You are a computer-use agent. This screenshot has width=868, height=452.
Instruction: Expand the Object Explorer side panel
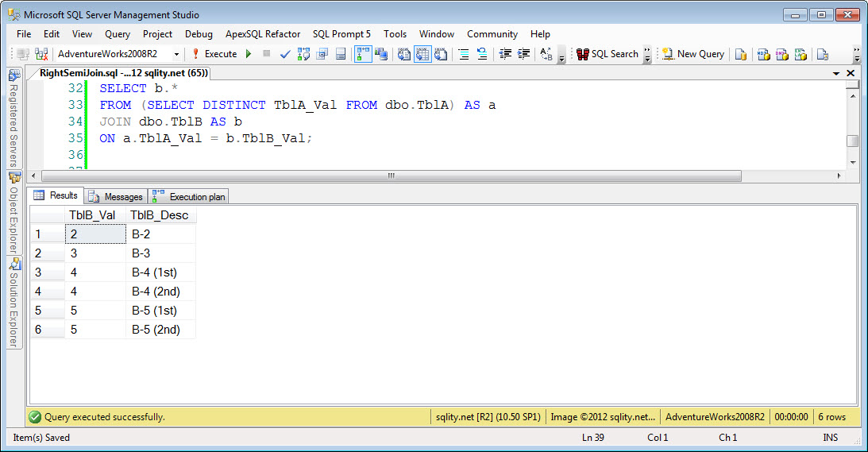pyautogui.click(x=14, y=213)
